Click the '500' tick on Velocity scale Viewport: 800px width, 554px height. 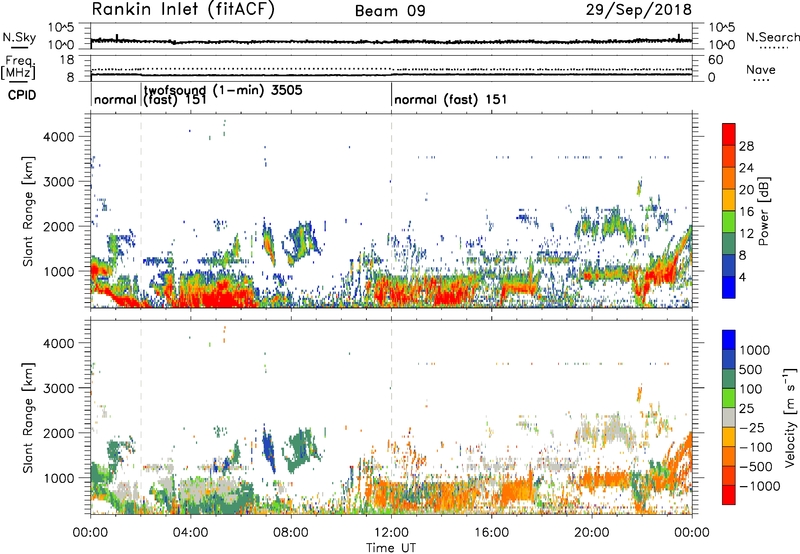point(751,369)
